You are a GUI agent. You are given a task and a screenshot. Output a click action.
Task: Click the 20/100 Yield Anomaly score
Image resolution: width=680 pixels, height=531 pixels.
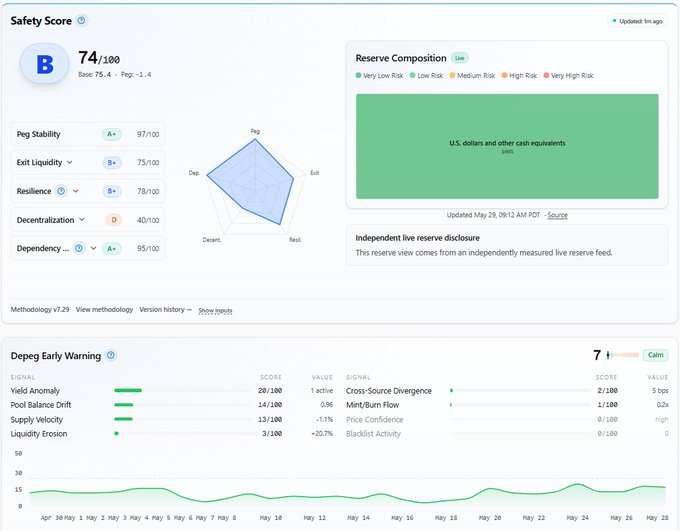click(270, 390)
